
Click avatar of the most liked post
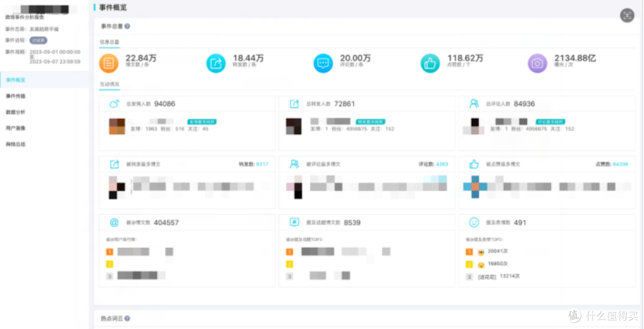[x=475, y=187]
